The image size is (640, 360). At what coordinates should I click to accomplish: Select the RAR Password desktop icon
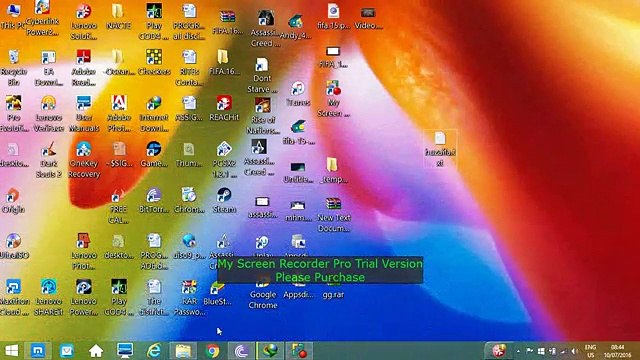189,298
